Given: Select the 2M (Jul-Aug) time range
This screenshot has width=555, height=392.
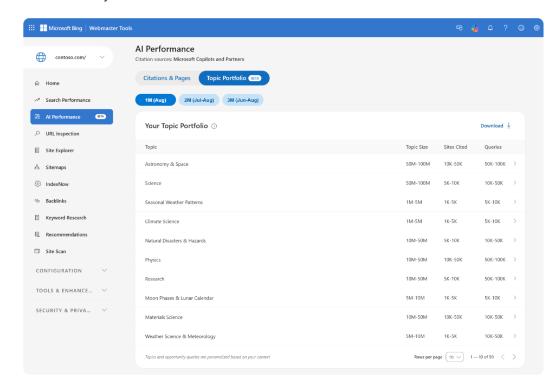Looking at the screenshot, I should [x=199, y=100].
